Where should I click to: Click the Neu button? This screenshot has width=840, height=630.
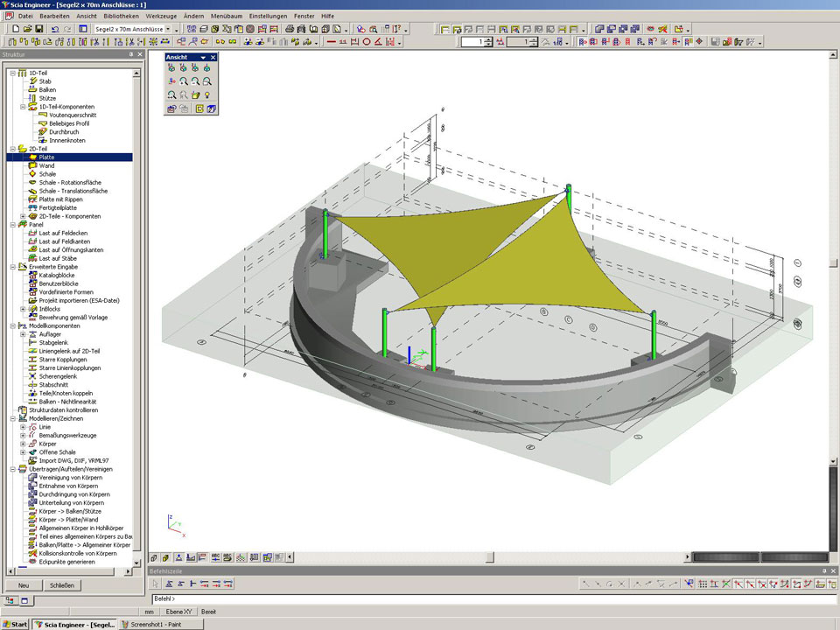24,585
